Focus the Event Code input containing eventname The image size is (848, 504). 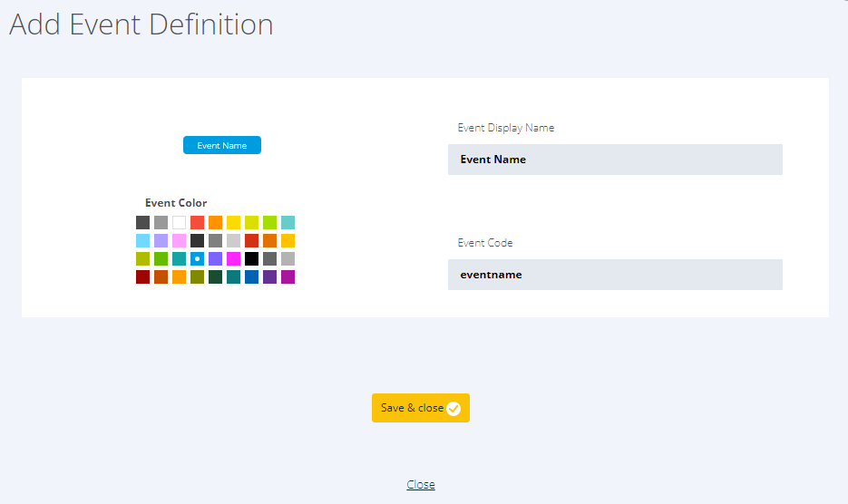(615, 275)
